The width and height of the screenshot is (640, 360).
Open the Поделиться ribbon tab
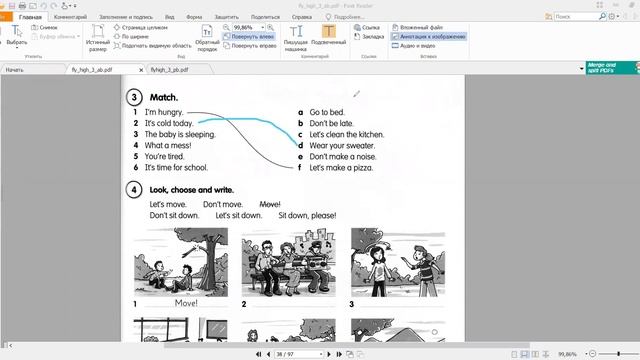point(265,17)
